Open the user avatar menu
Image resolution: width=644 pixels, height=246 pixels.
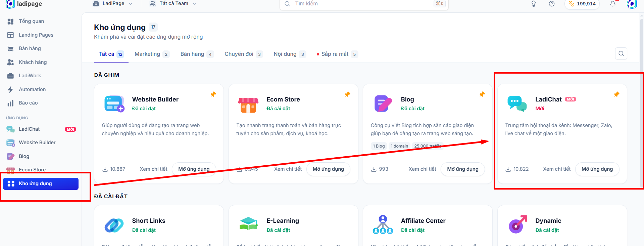[x=632, y=4]
